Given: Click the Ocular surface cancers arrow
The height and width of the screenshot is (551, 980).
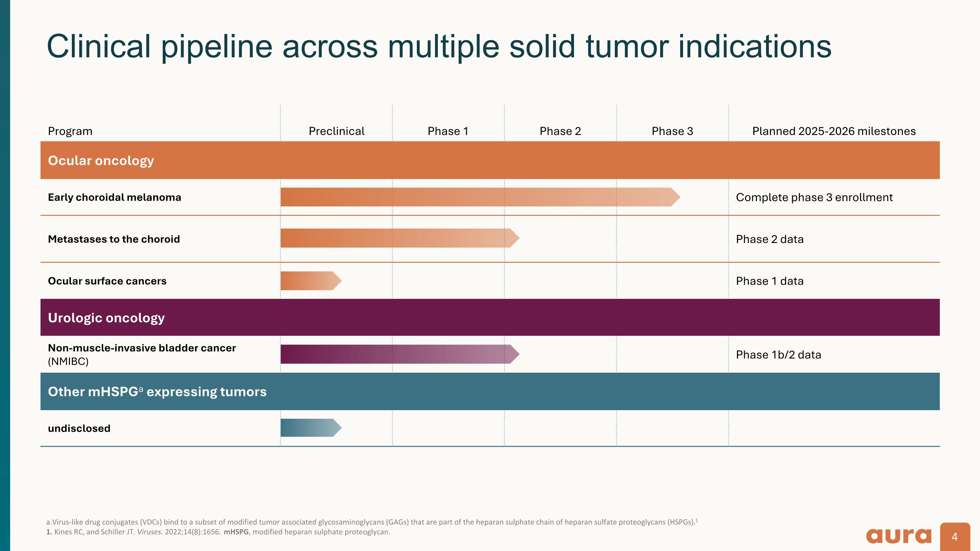Looking at the screenshot, I should pos(310,281).
